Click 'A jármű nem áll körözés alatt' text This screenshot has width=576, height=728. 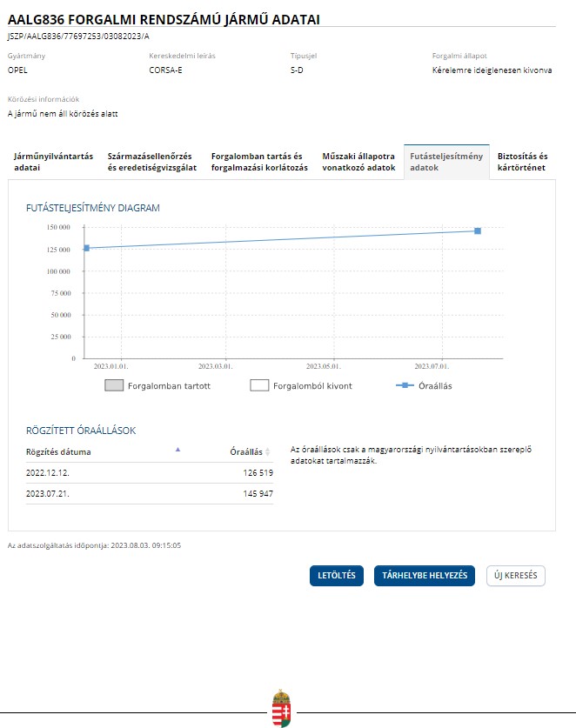click(63, 114)
